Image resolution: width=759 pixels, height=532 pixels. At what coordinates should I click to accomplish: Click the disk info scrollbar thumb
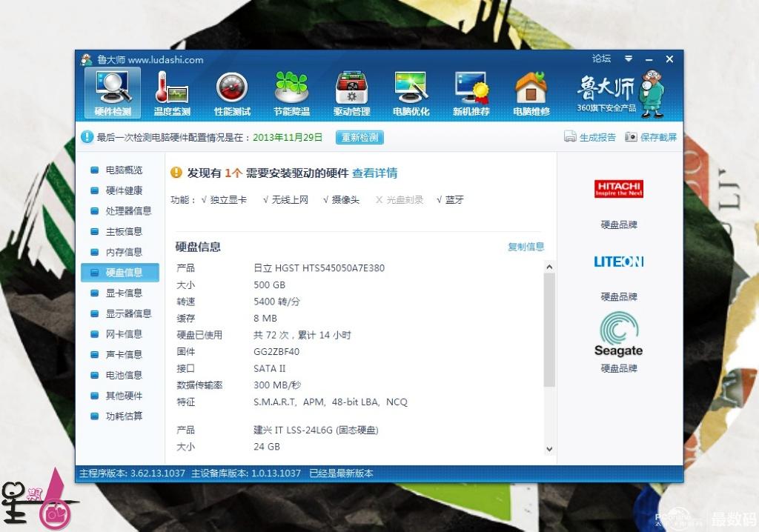[549, 330]
